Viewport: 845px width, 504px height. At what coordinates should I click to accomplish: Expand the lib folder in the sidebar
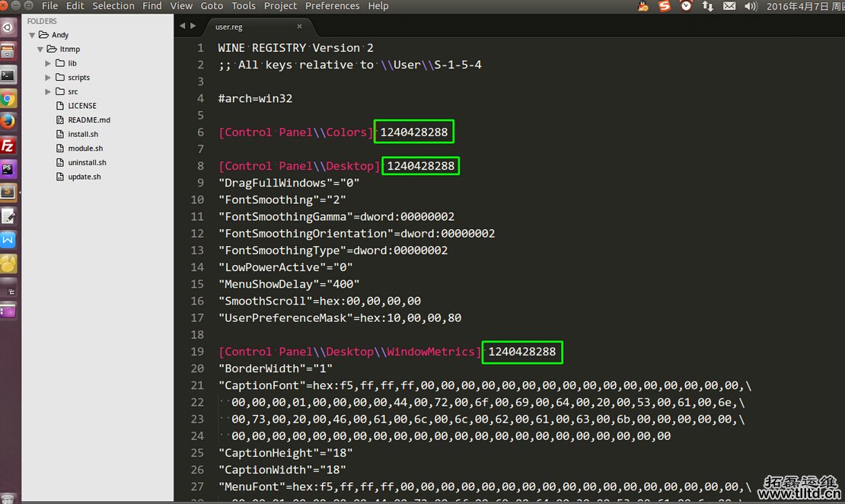(x=47, y=63)
